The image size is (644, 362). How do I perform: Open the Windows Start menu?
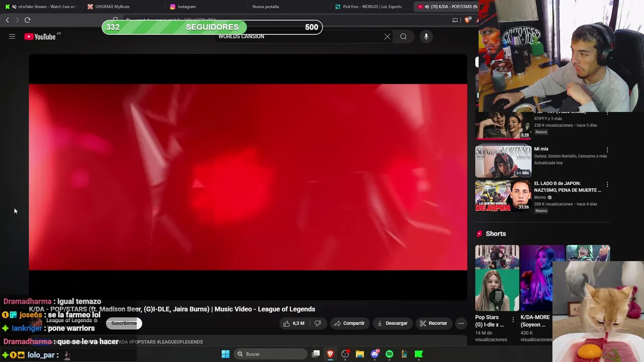pyautogui.click(x=225, y=354)
